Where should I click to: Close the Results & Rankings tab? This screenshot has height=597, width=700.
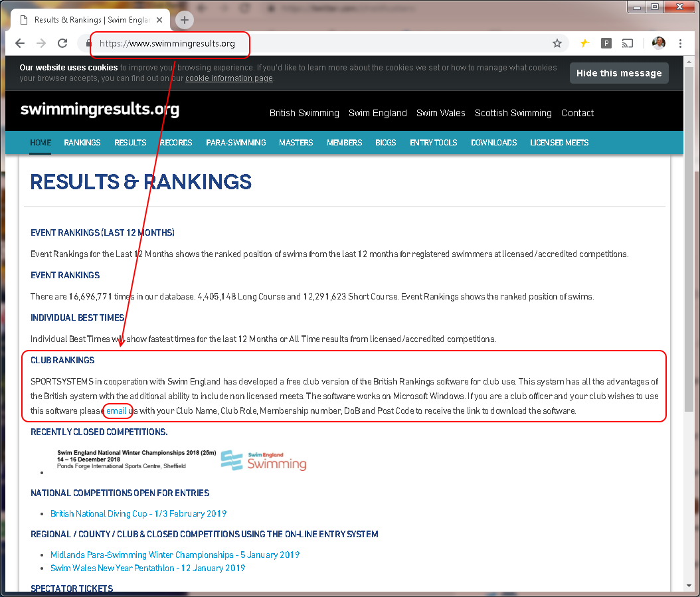point(159,20)
